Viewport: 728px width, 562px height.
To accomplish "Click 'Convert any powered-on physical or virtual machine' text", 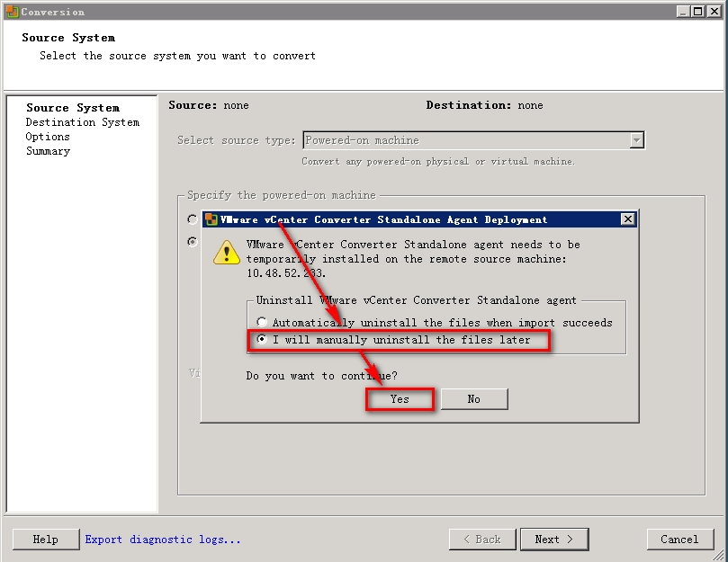I will (x=438, y=162).
